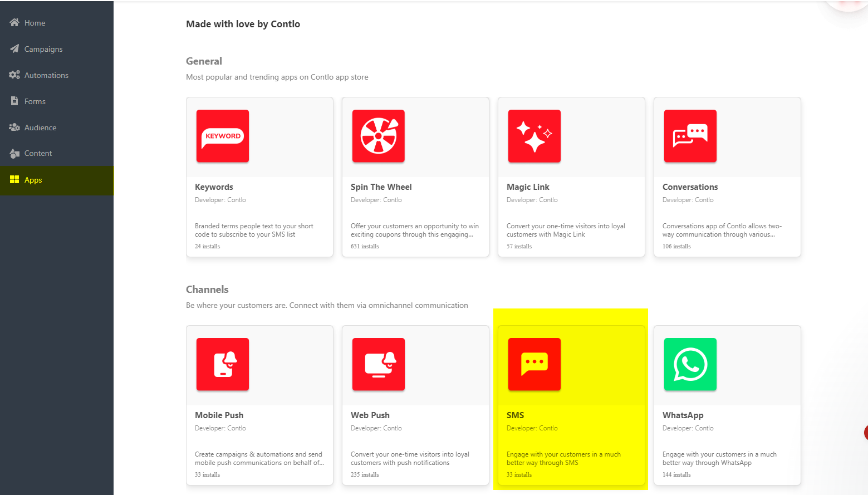
Task: Click Conversations two-way communication description
Action: [x=722, y=230]
